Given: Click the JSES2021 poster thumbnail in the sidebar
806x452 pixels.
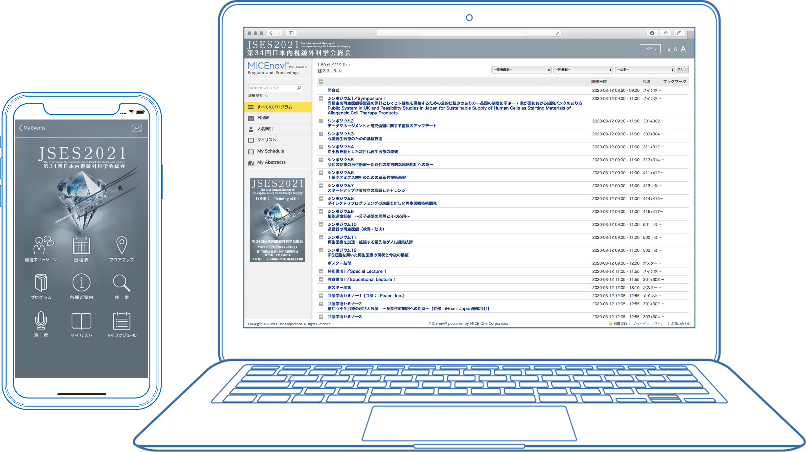Looking at the screenshot, I should pyautogui.click(x=277, y=220).
